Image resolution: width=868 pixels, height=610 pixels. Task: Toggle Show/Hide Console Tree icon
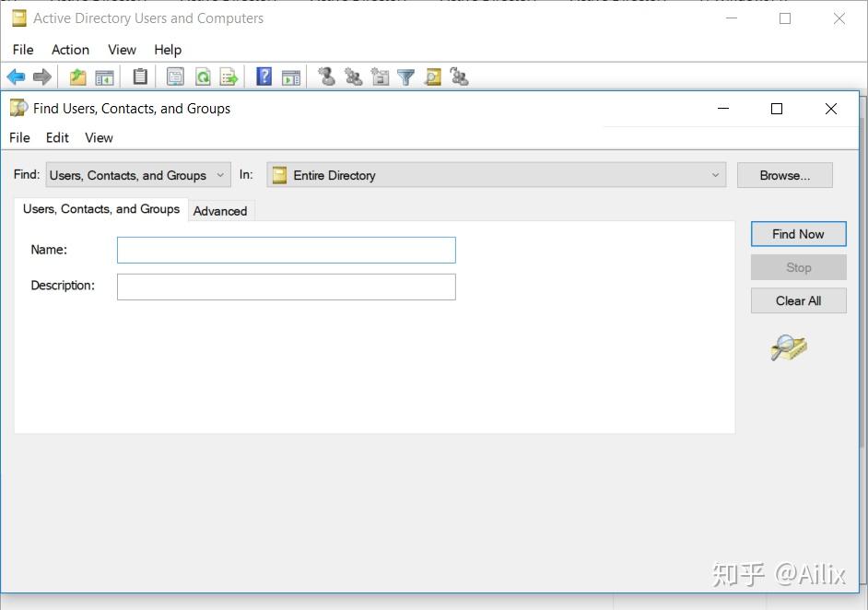104,77
